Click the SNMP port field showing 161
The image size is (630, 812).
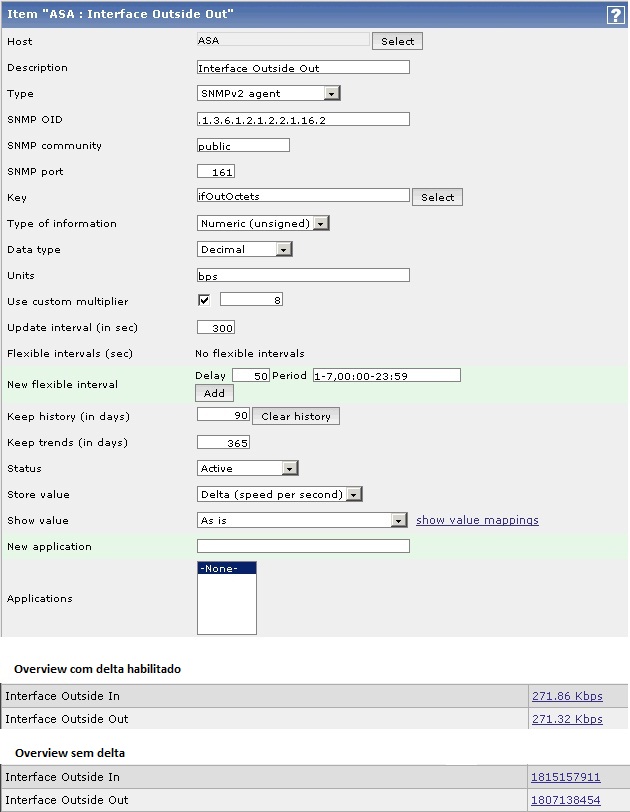click(x=216, y=171)
